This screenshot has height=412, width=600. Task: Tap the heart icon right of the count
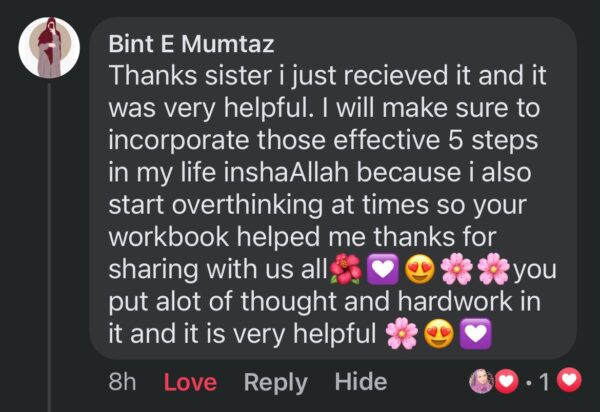click(570, 381)
